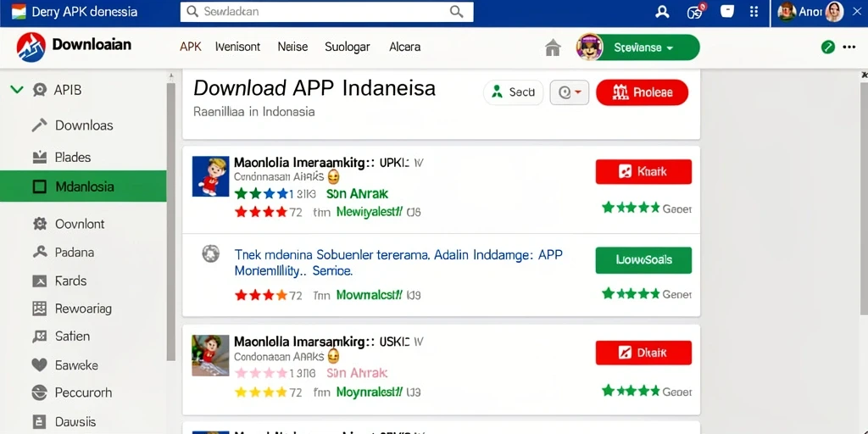The image size is (868, 434).
Task: Select the Iwenisont tab
Action: coord(237,47)
